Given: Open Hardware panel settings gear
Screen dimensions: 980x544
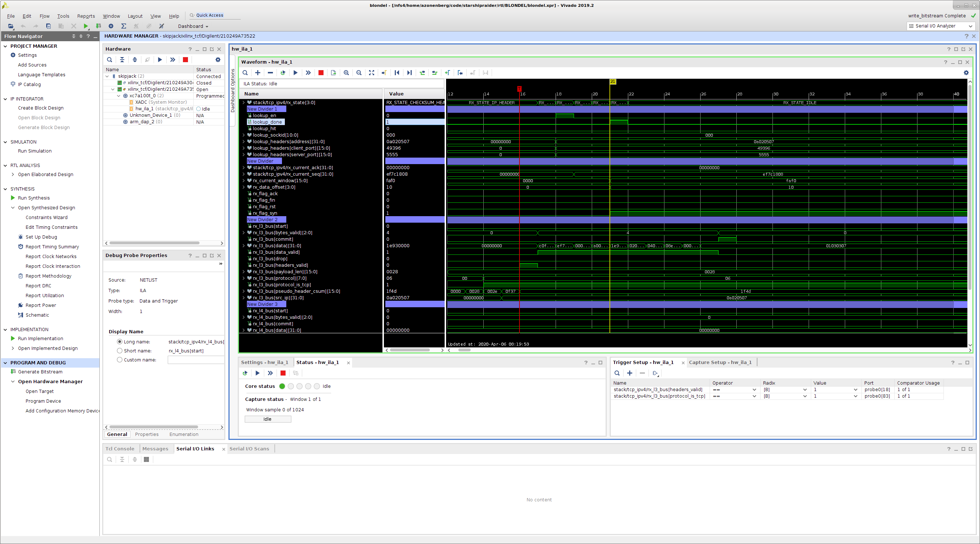Looking at the screenshot, I should (x=218, y=60).
